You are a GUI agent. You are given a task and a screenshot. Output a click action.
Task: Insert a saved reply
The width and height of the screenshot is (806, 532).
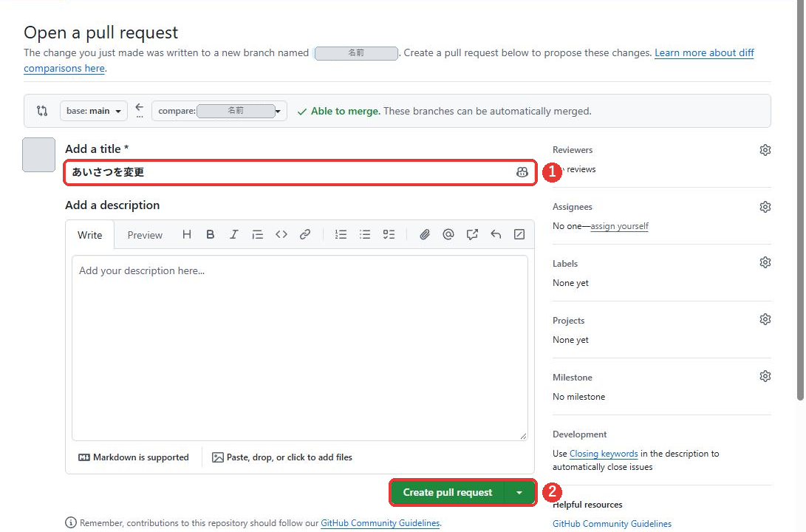point(496,234)
